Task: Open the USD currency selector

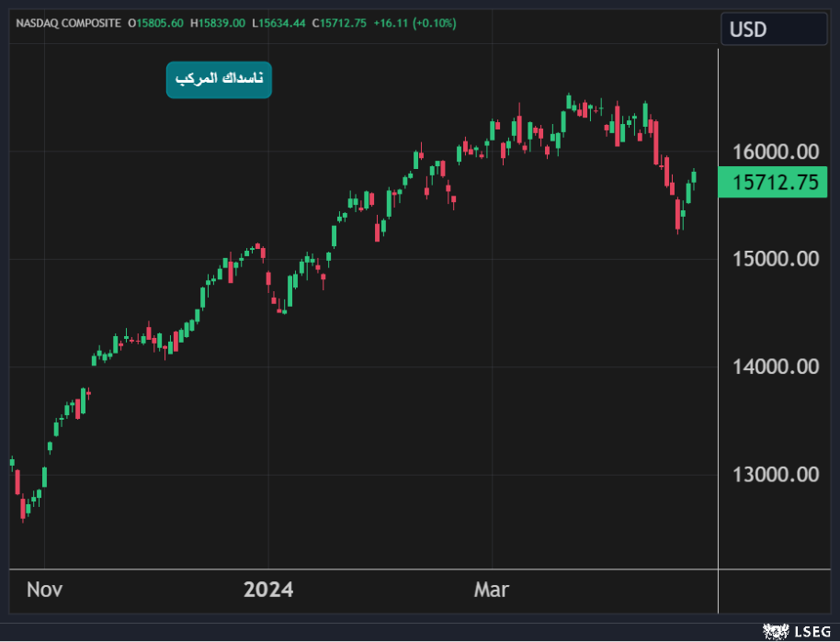Action: 773,29
